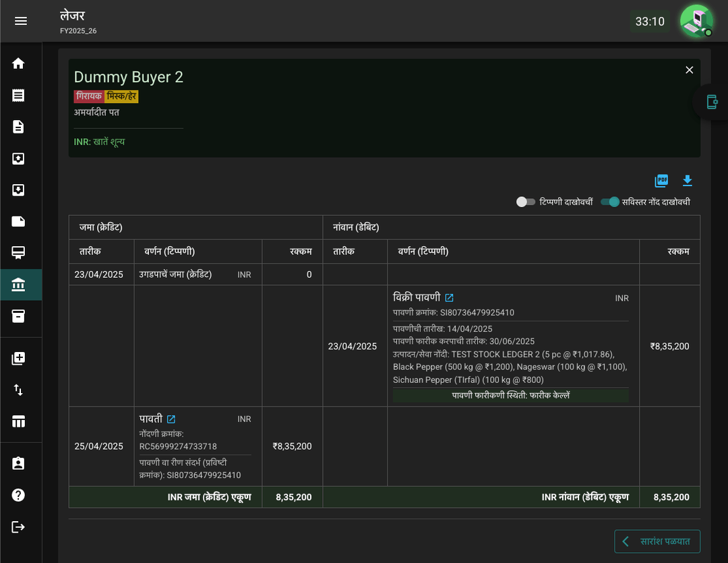The width and height of the screenshot is (728, 563).
Task: Download the ledger file
Action: pyautogui.click(x=688, y=180)
